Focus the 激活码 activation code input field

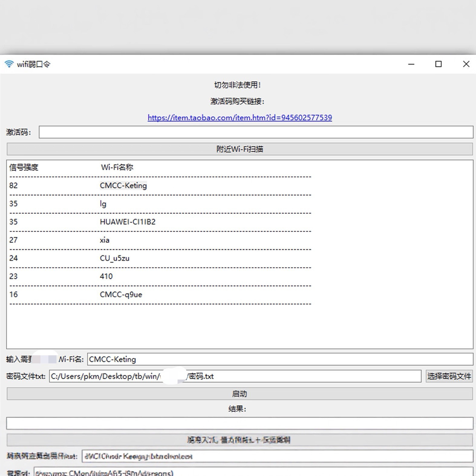(x=256, y=132)
